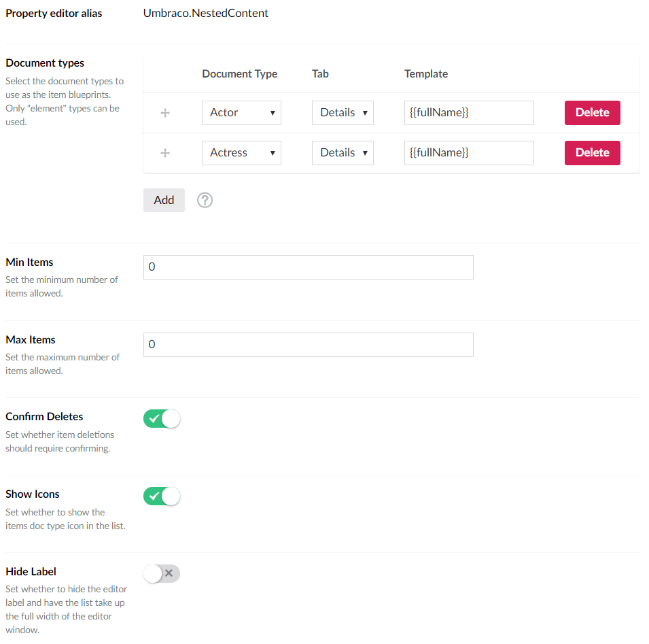Focus the Min Items number field
This screenshot has width=649, height=644.
pyautogui.click(x=309, y=267)
